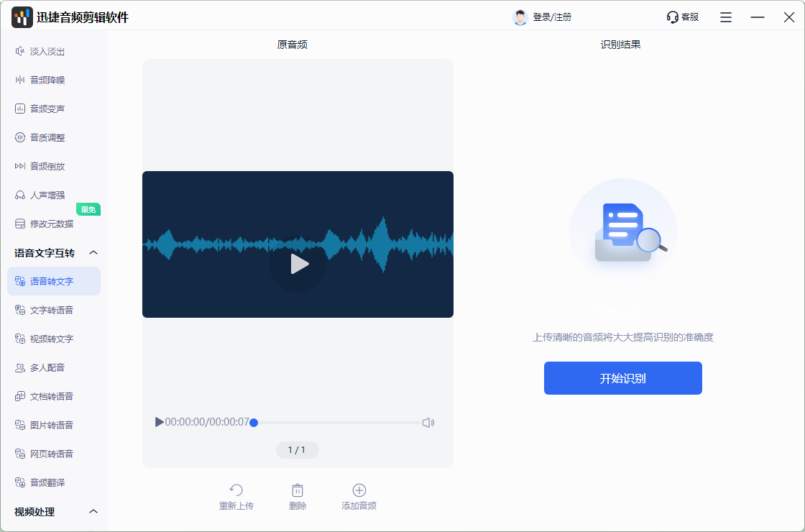This screenshot has height=532, width=805.
Task: Click the 图片转语音 icon
Action: click(x=20, y=425)
